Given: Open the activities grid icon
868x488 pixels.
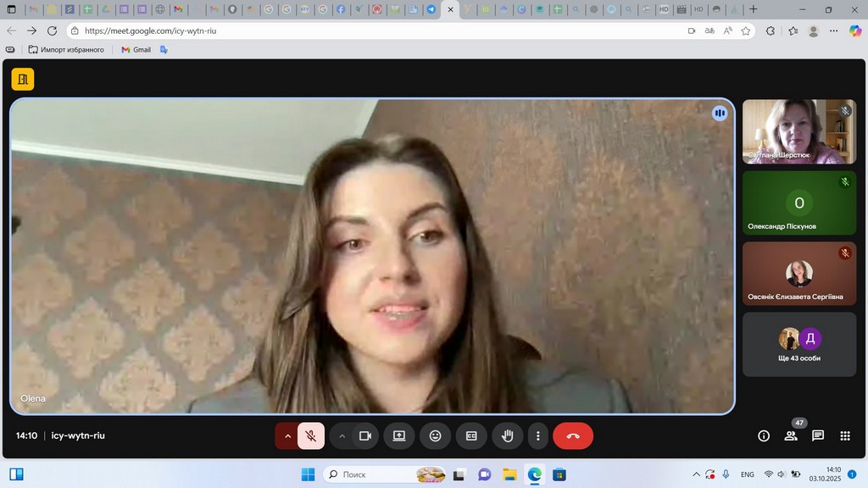Looking at the screenshot, I should click(x=845, y=435).
